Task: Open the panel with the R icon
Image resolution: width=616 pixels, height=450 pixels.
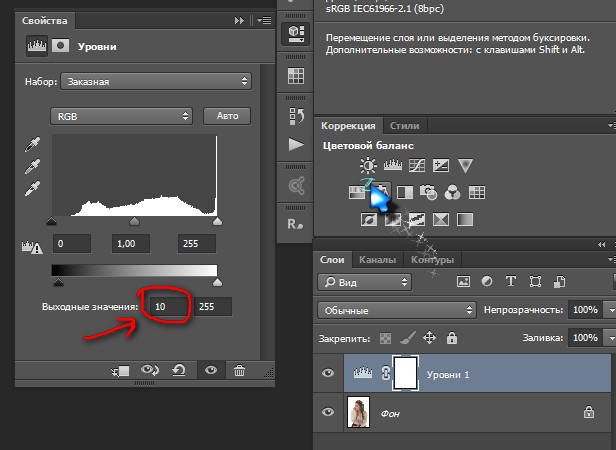Action: 295,224
